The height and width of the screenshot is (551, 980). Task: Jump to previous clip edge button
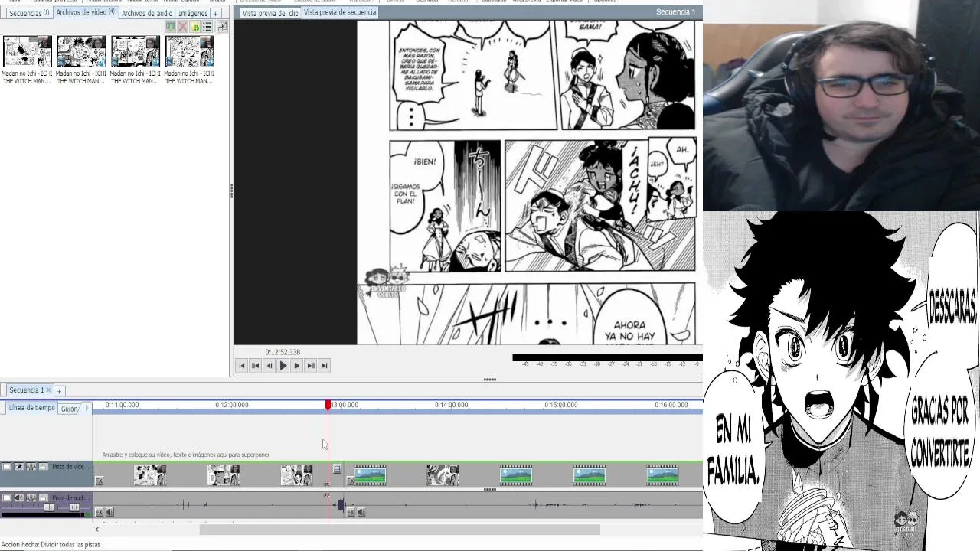[256, 366]
